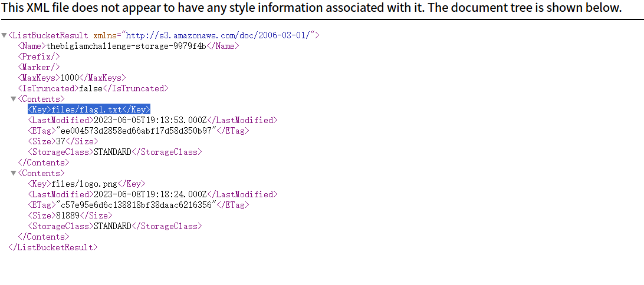Click the IsTruncated false line
The image size is (644, 285).
(93, 88)
